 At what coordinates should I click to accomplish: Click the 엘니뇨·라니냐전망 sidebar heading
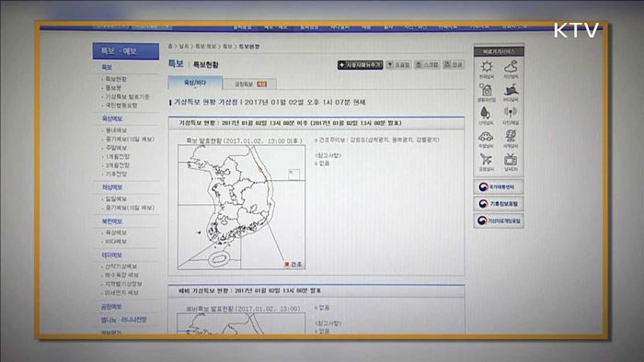pos(123,320)
